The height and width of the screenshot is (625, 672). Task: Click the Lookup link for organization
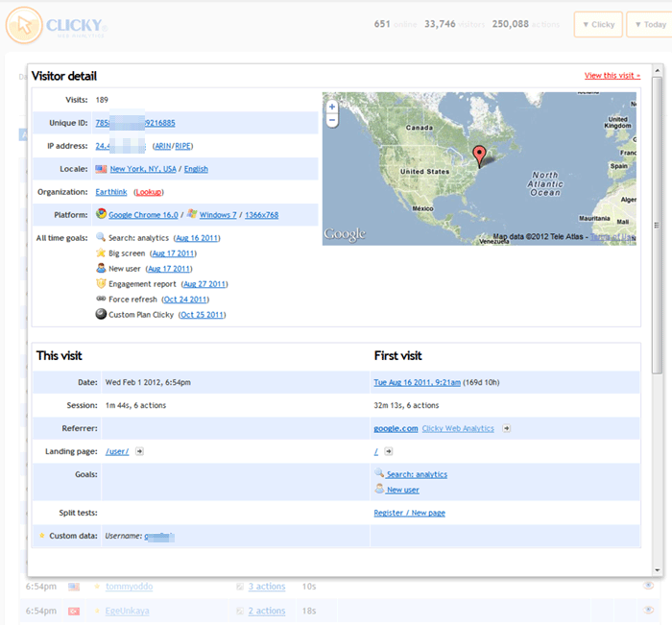coord(149,192)
